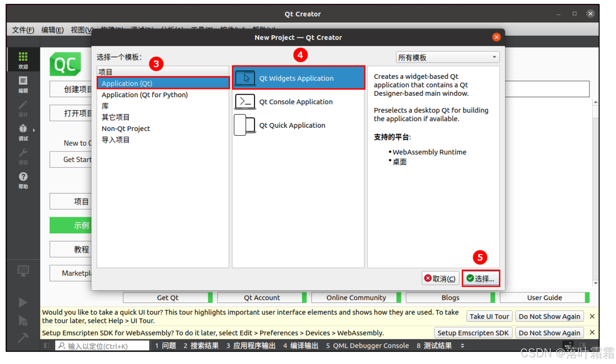The width and height of the screenshot is (616, 364).
Task: Click the 选择... button
Action: click(481, 278)
